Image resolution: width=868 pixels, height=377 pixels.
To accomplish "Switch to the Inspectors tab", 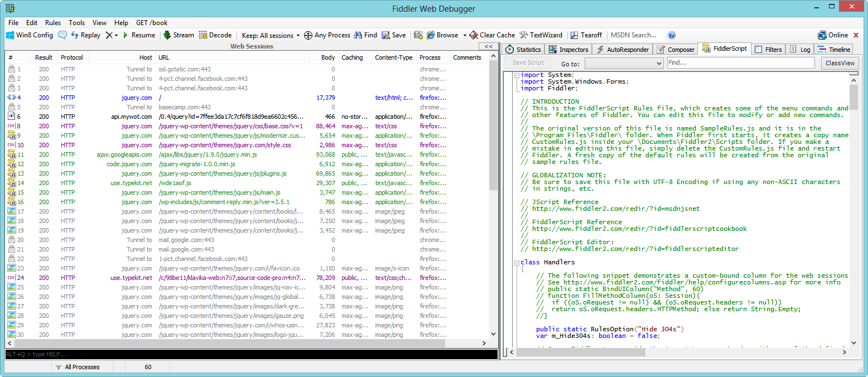I will click(x=568, y=50).
